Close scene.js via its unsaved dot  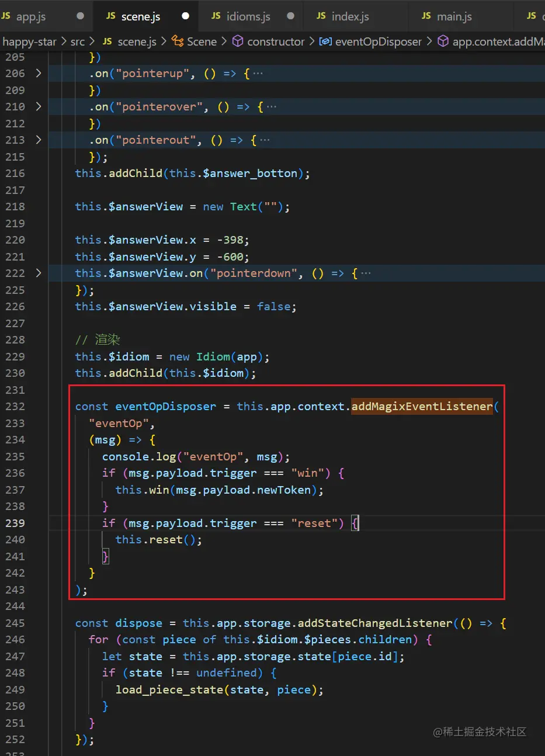pyautogui.click(x=185, y=16)
